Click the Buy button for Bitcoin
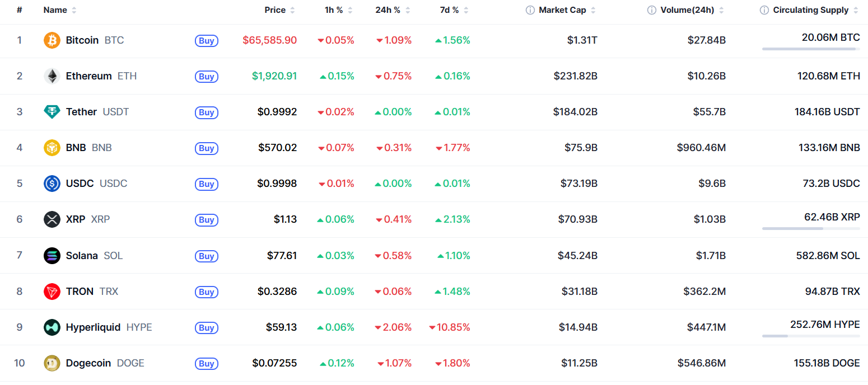 [x=207, y=40]
